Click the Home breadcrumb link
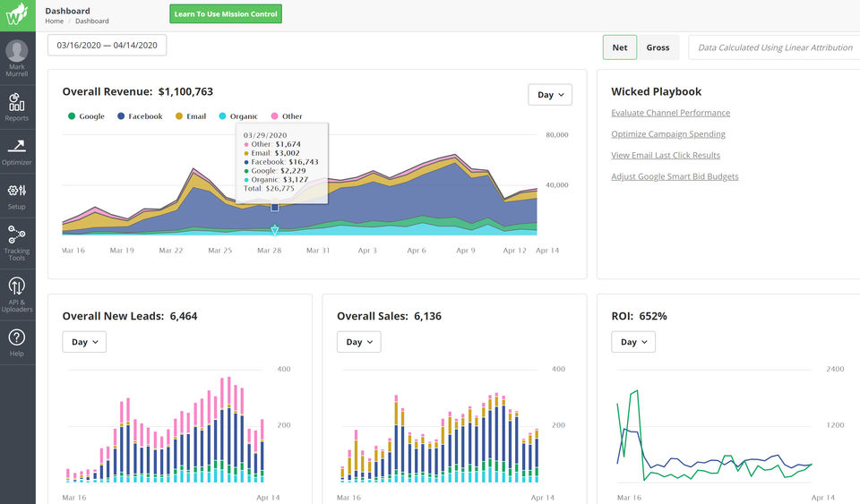The width and height of the screenshot is (860, 504). 54,21
